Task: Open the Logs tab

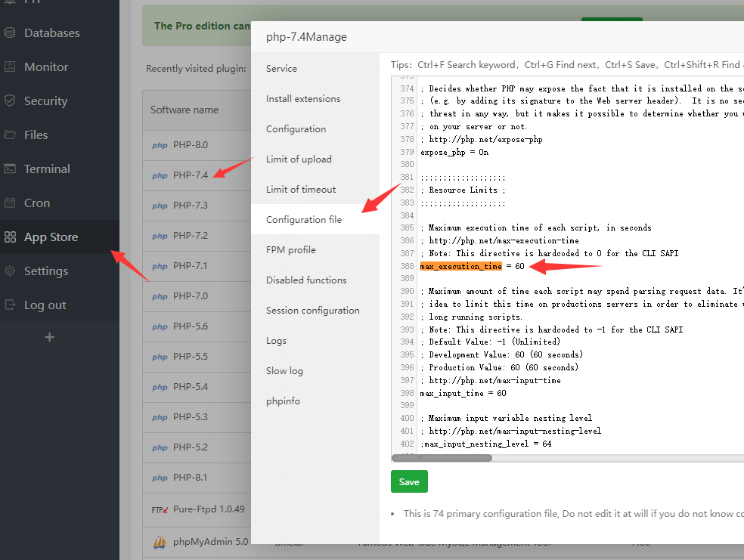Action: tap(315, 340)
